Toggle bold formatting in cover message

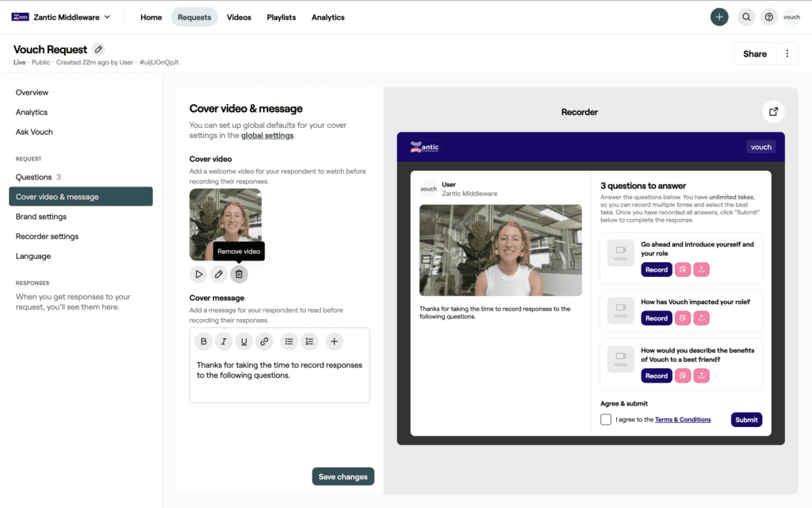(x=204, y=341)
